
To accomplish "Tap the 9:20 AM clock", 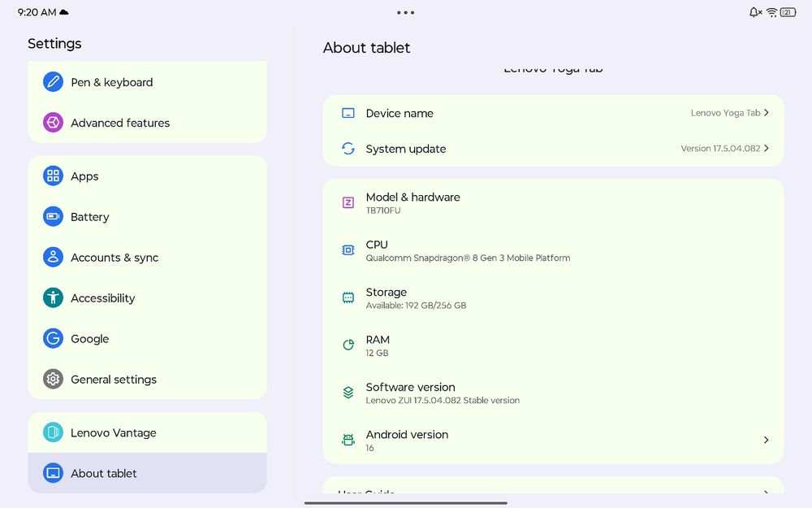I will click(x=37, y=12).
